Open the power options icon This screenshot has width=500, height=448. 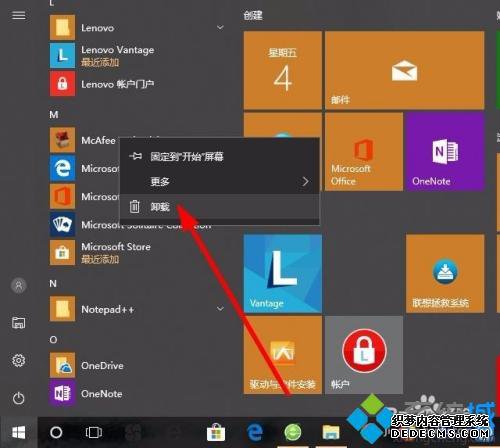18,398
